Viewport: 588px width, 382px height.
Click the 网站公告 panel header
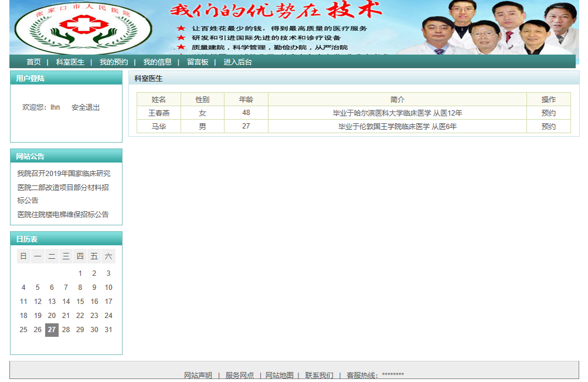66,156
